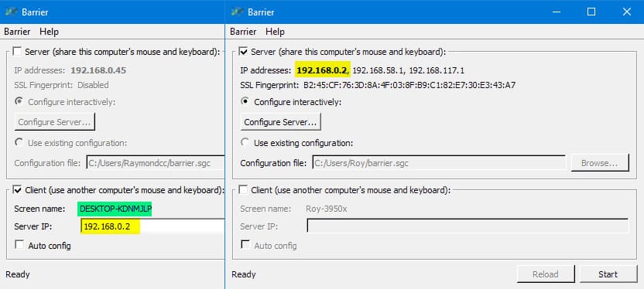This screenshot has height=289, width=644.
Task: Click the screen name Roy-3950x
Action: click(327, 209)
